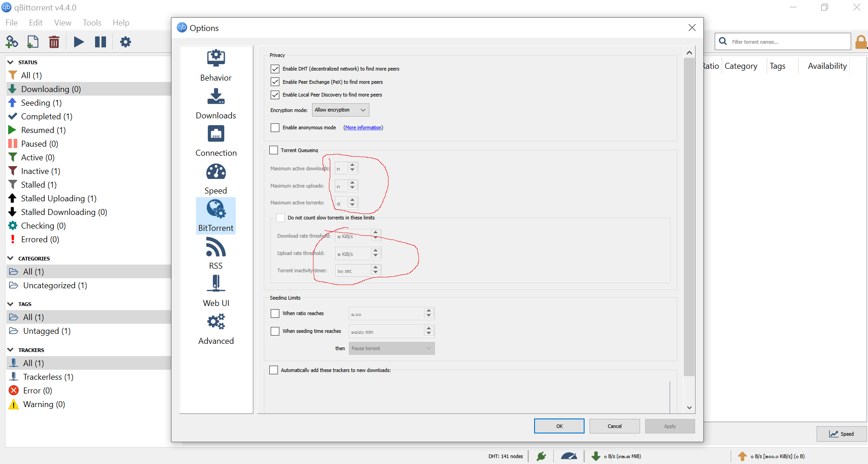Click Add torrent link toolbar icon
Viewport: 868px width, 464px height.
click(12, 42)
